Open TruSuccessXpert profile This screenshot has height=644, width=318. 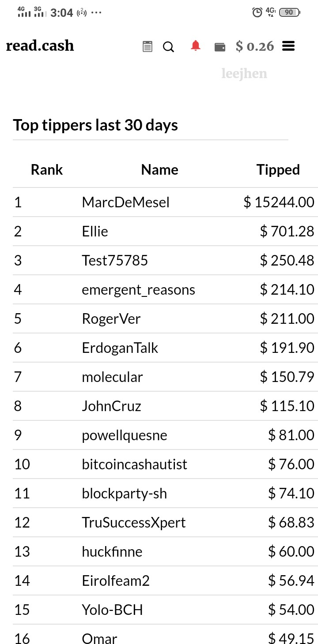(134, 523)
